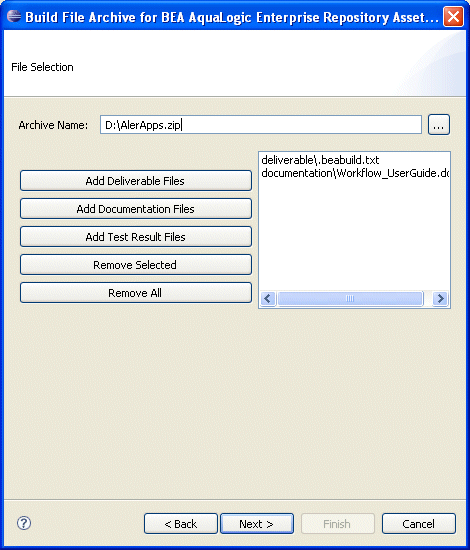The image size is (470, 550).
Task: Click Add Test Result Files
Action: click(x=136, y=237)
